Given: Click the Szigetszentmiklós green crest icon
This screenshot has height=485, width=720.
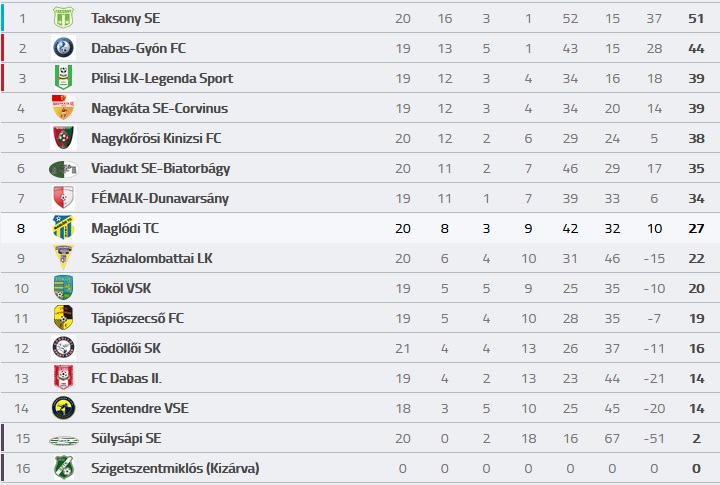Looking at the screenshot, I should tap(63, 468).
